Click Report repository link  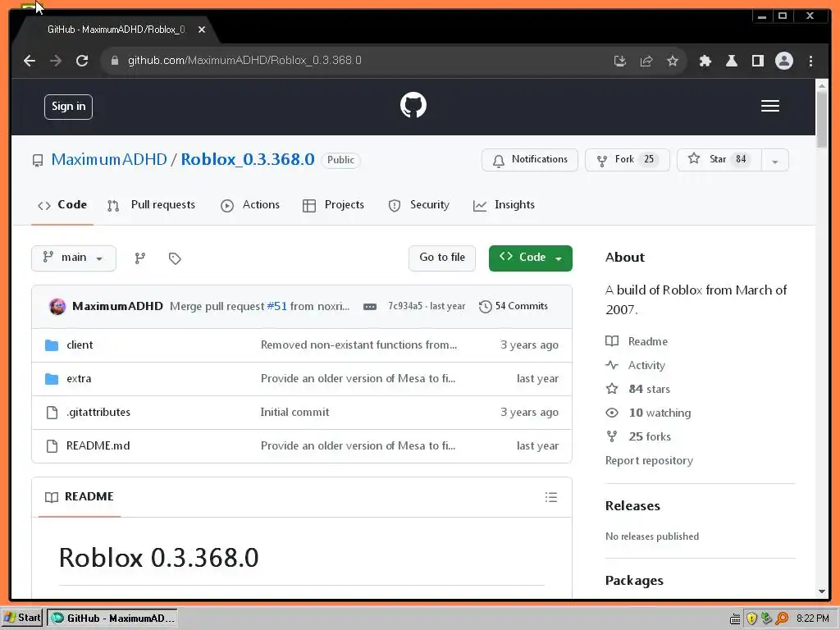pos(649,461)
